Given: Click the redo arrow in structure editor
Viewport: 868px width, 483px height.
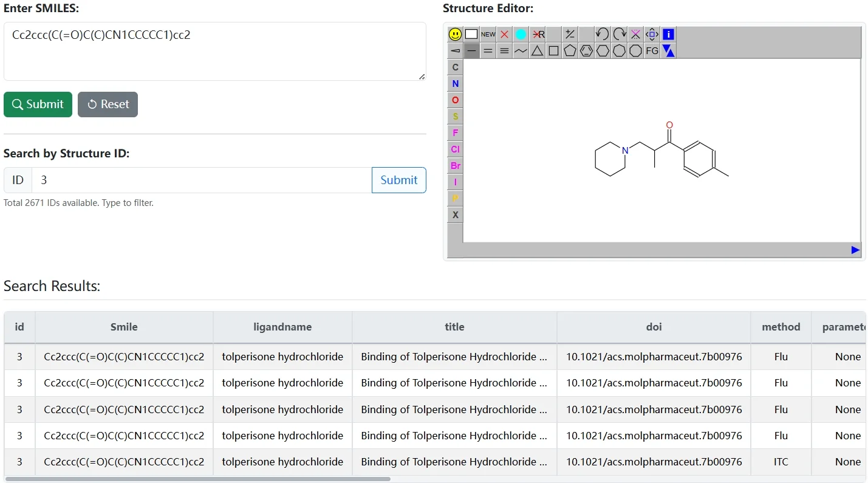Looking at the screenshot, I should [x=619, y=35].
